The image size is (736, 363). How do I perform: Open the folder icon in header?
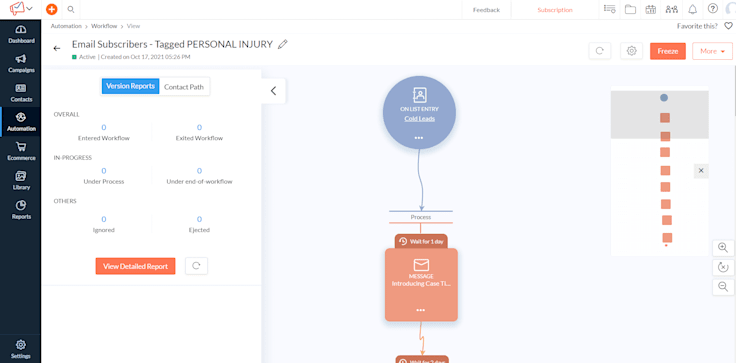pos(630,9)
